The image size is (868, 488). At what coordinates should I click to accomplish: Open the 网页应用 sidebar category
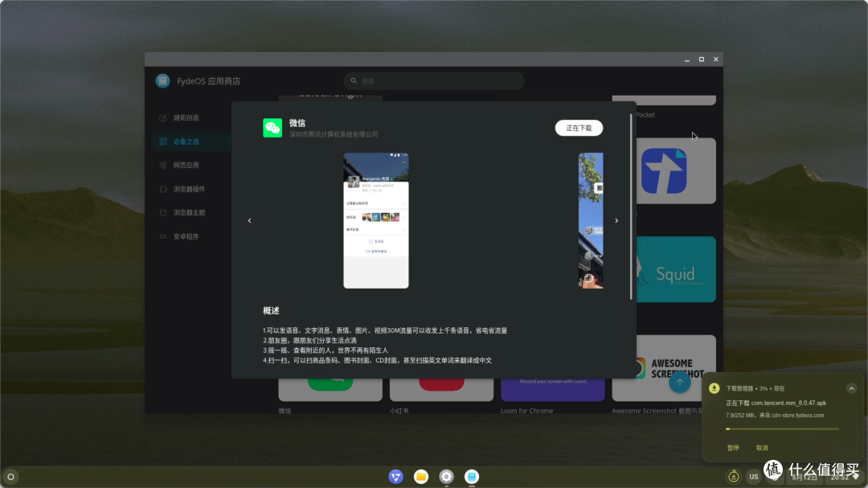tap(186, 165)
